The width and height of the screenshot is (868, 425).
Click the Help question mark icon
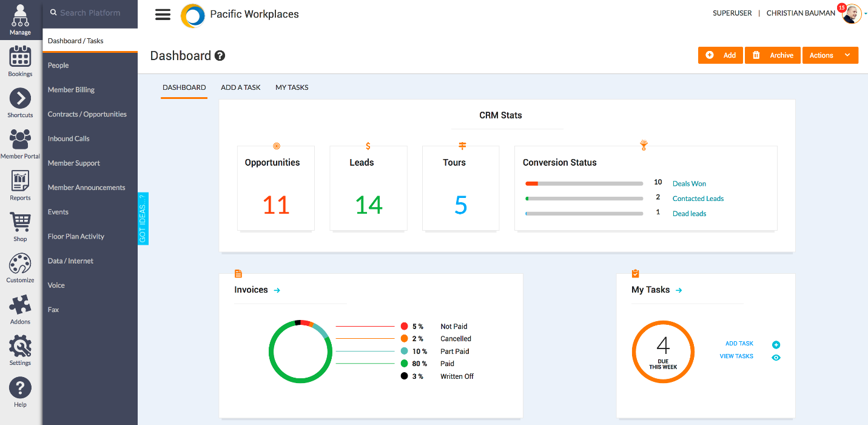point(20,387)
